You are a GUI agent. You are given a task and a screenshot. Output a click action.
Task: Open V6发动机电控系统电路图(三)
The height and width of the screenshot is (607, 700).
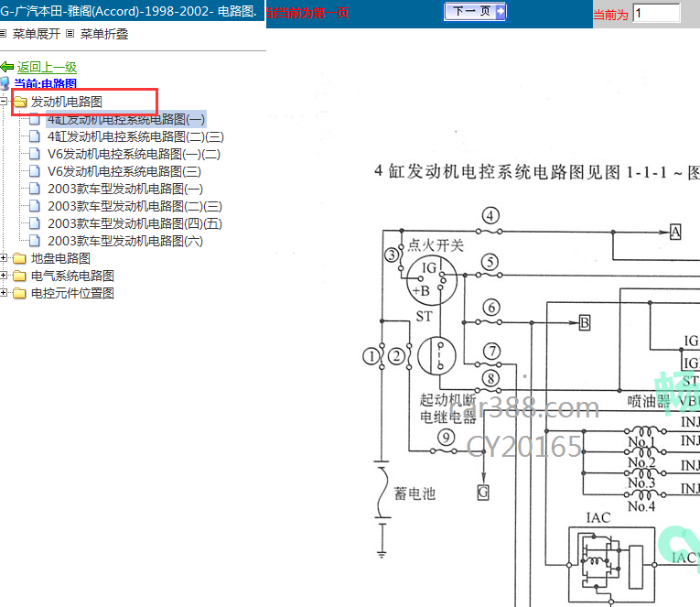click(124, 171)
